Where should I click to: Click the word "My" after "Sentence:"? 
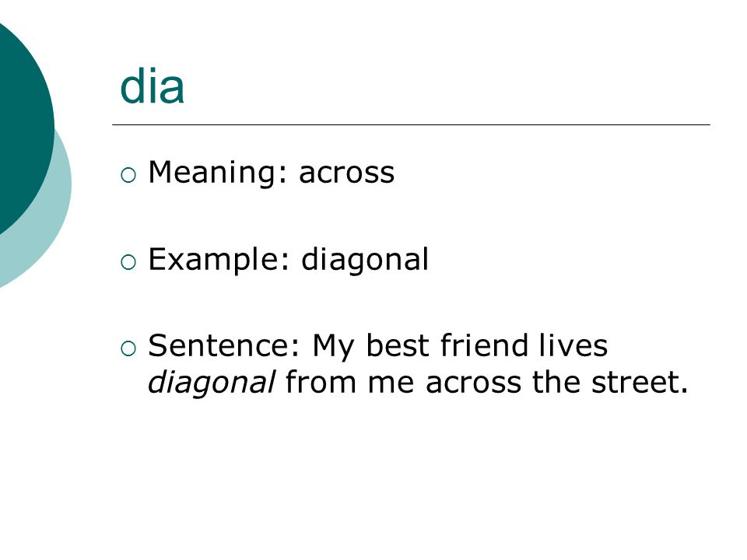click(333, 348)
